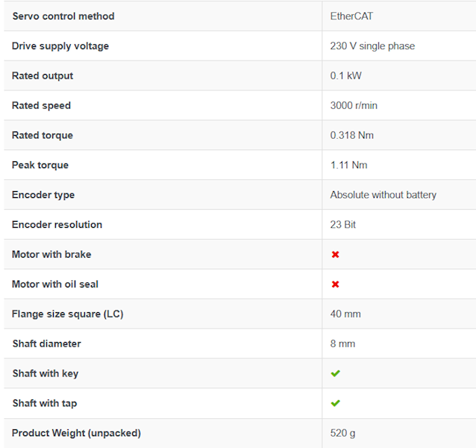The image size is (476, 448).
Task: Click the red X for Motor with brake
Action: (x=335, y=254)
